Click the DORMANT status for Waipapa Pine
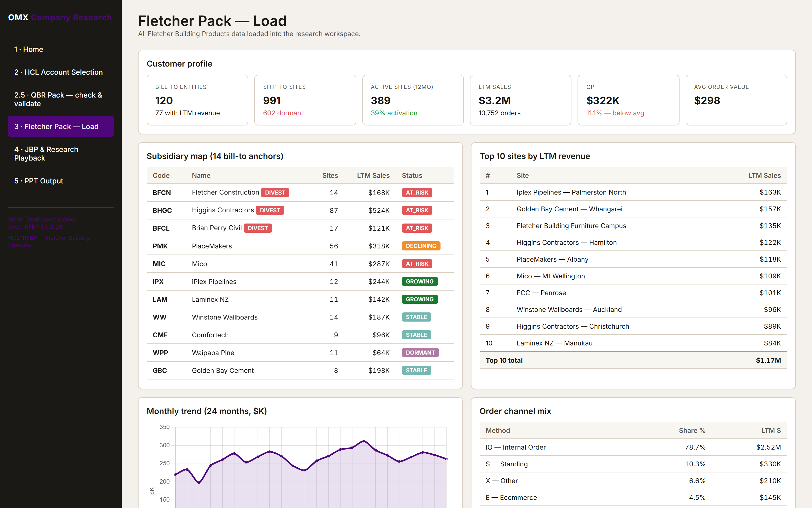 pyautogui.click(x=420, y=353)
